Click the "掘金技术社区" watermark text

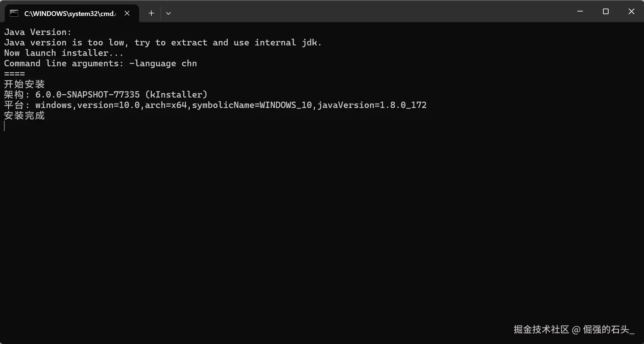pyautogui.click(x=541, y=329)
